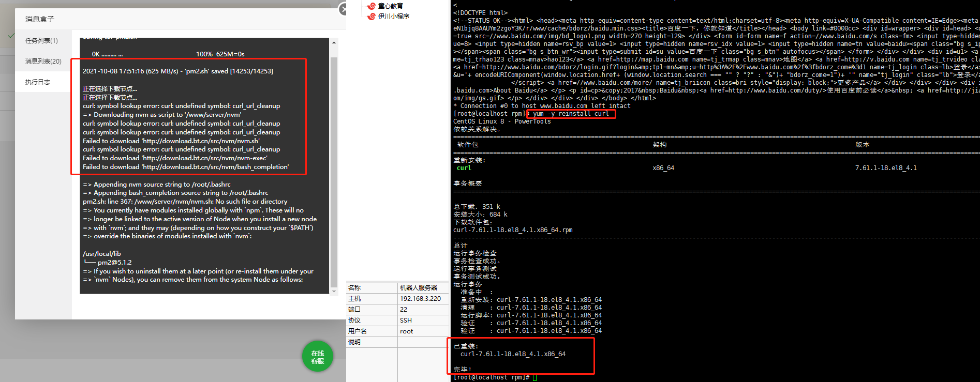The height and width of the screenshot is (382, 980).
Task: Click the 主机 property label
Action: [354, 298]
